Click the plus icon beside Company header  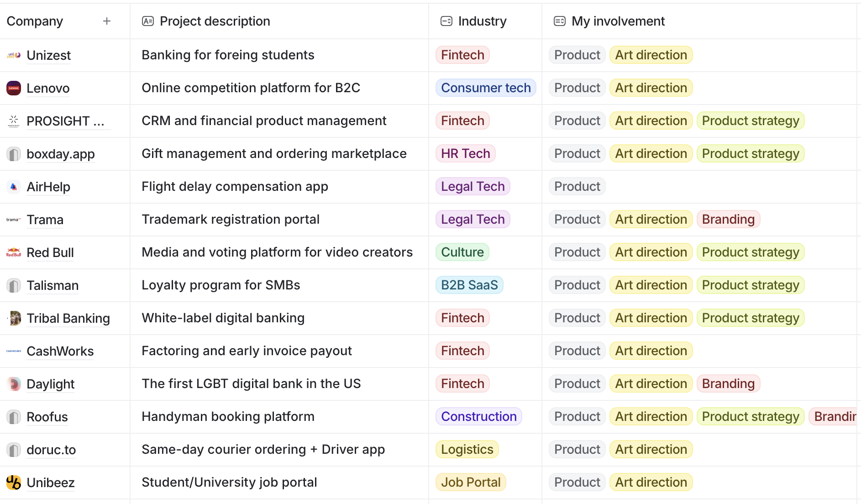107,21
